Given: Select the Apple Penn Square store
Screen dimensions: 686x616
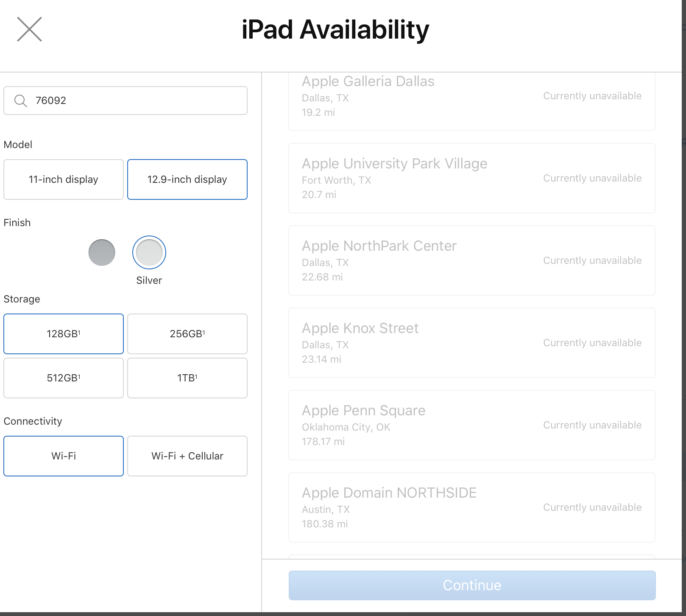Looking at the screenshot, I should tap(472, 425).
